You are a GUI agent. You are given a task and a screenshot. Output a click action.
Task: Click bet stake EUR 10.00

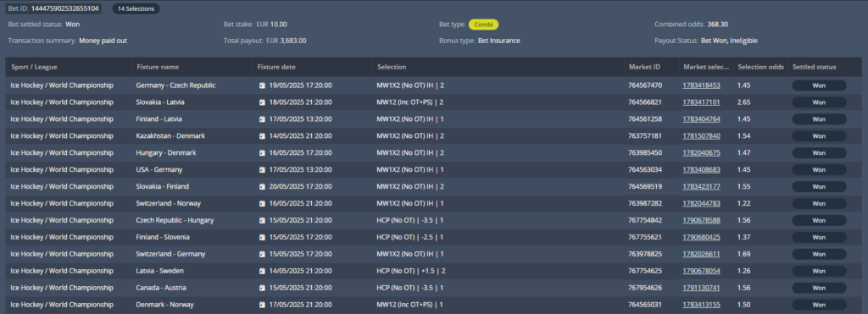(x=271, y=25)
